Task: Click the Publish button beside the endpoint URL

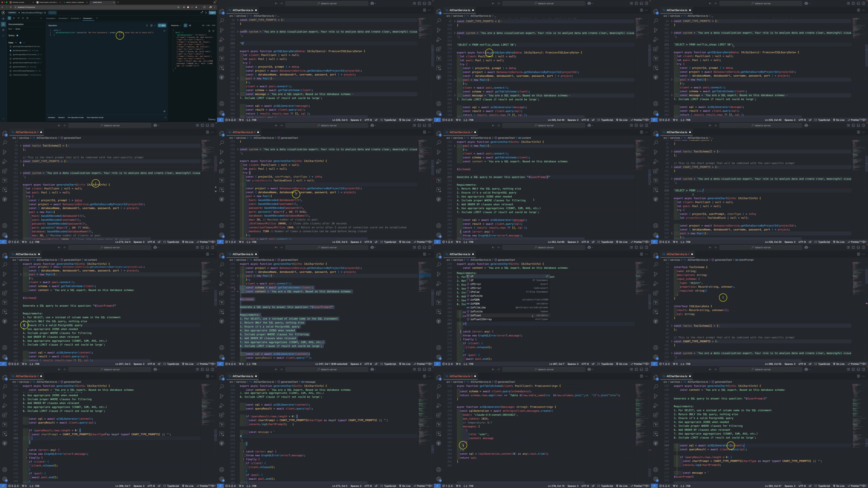Action: [x=52, y=13]
